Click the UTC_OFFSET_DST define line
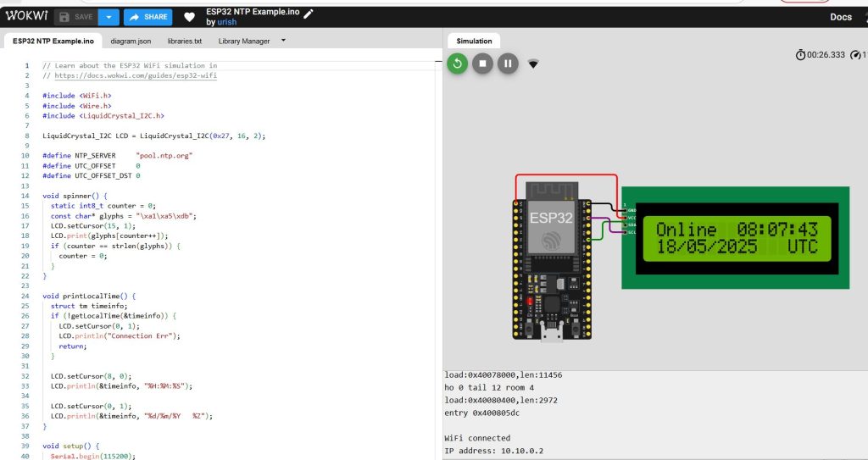The width and height of the screenshot is (868, 460). (92, 176)
